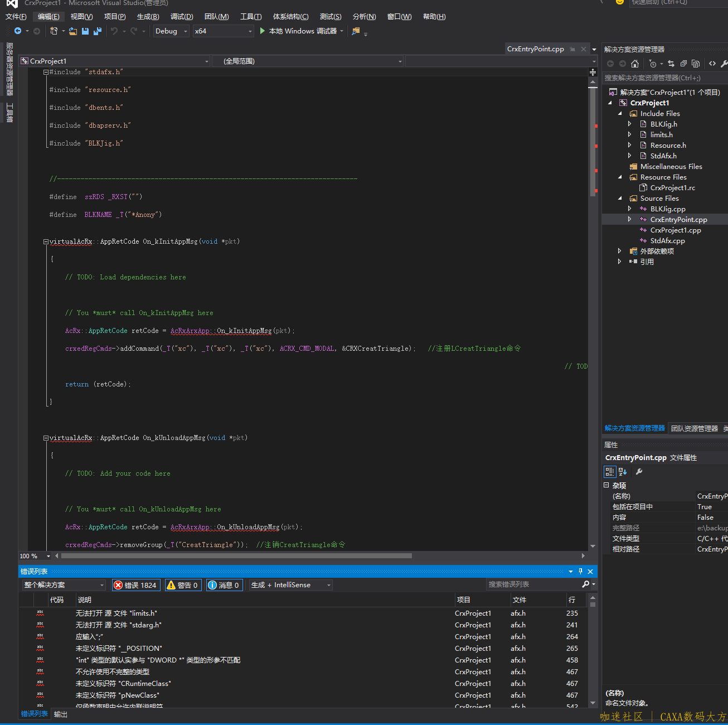Screen dimensions: 728x725
Task: Click Collapse All icon in Solution Explorer
Action: click(683, 64)
